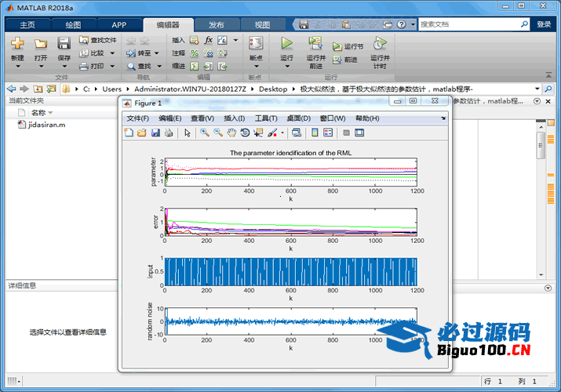561x392 pixels.
Task: Click the back navigation arrow in address bar
Action: click(x=12, y=89)
